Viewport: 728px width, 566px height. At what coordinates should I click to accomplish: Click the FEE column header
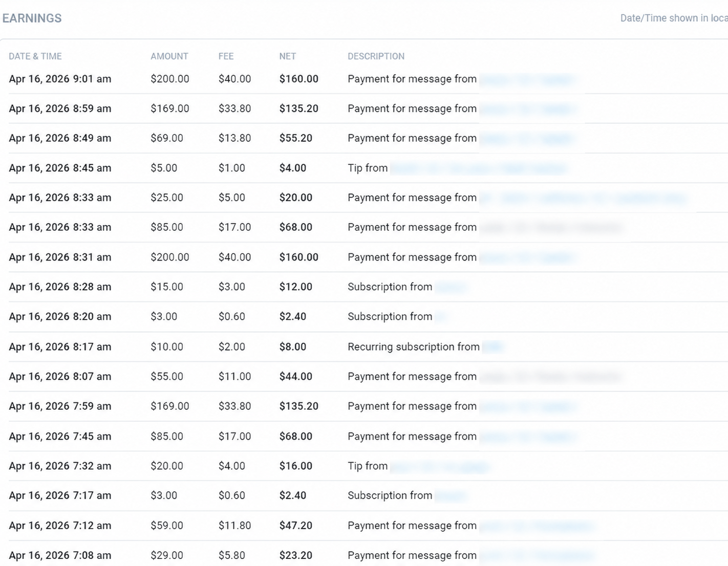pos(226,56)
